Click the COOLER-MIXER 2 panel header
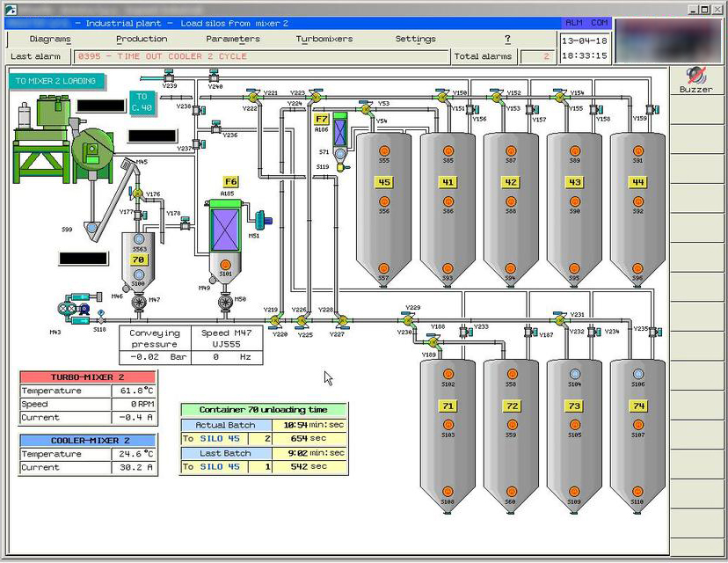Screen dimensions: 728x563 [88, 441]
